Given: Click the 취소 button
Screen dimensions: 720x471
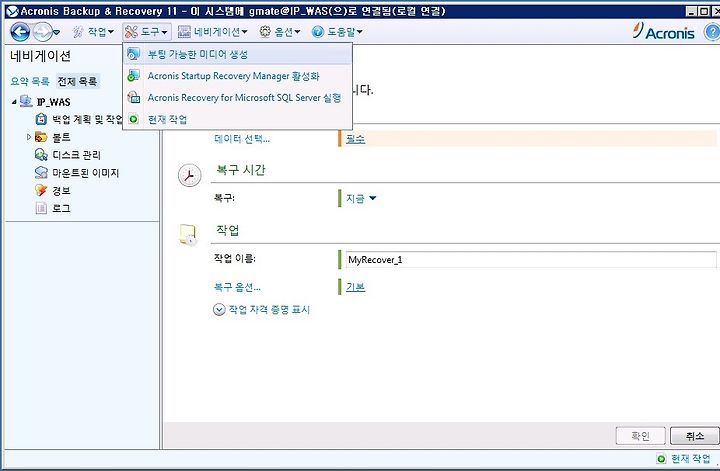Looking at the screenshot, I should tap(694, 436).
